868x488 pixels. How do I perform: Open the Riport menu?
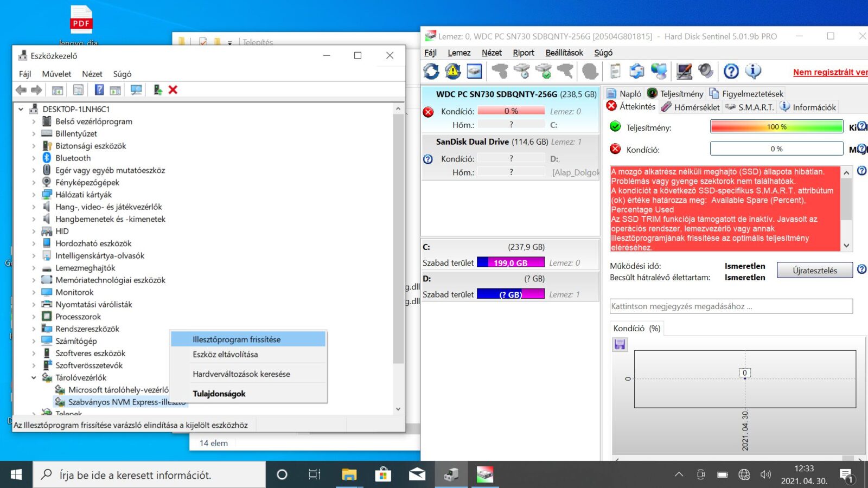pos(524,53)
